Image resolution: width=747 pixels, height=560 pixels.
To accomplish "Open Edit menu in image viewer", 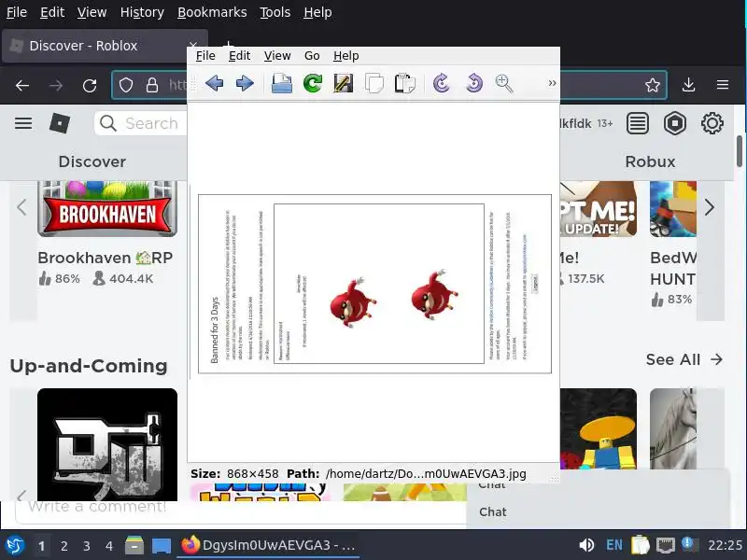I will pyautogui.click(x=239, y=56).
